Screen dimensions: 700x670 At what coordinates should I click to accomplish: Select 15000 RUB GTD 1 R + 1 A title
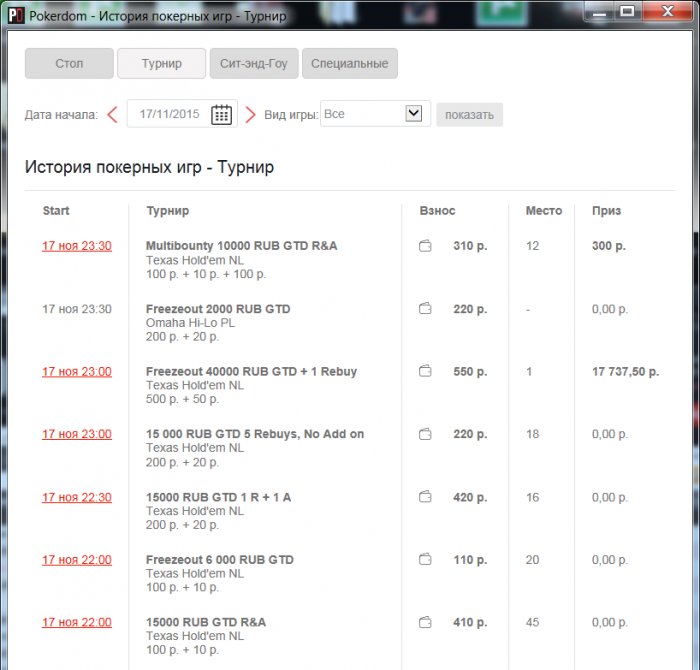pyautogui.click(x=218, y=497)
